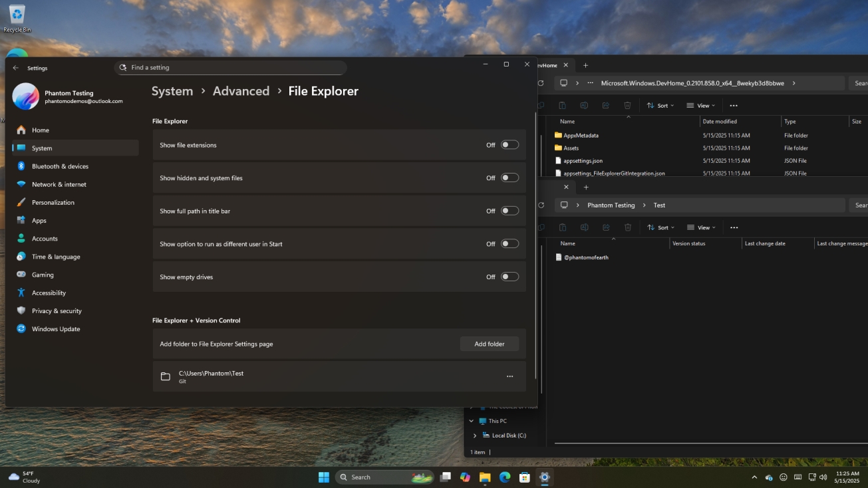Toggle Show full path in title bar

[x=509, y=211]
